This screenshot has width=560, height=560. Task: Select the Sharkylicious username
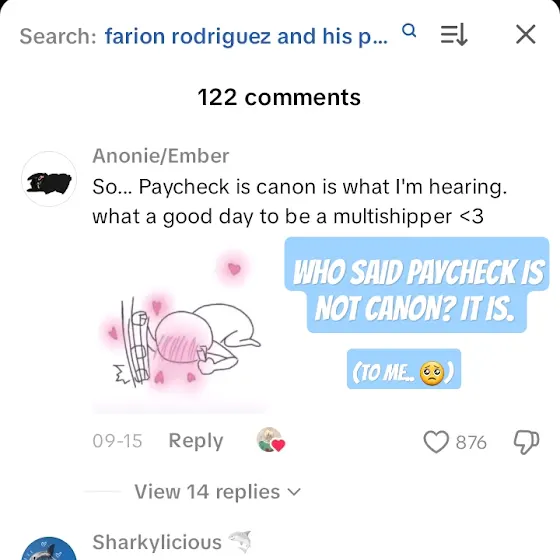click(157, 542)
